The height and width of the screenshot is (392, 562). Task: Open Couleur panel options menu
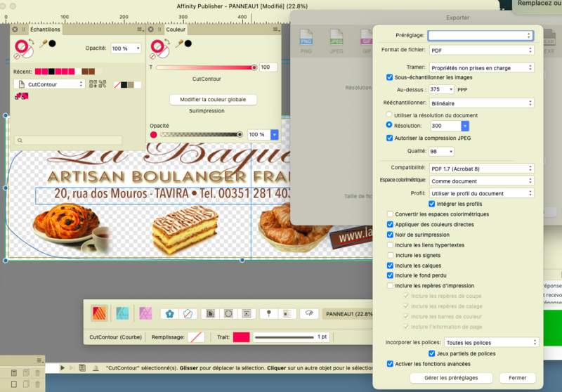(275, 30)
